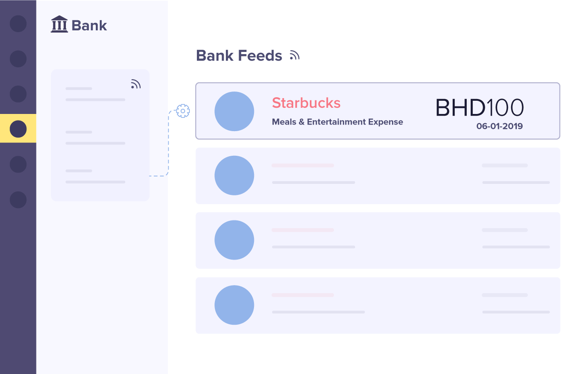Screen dimensions: 588x374
Task: Click the Bank title text
Action: click(x=89, y=26)
